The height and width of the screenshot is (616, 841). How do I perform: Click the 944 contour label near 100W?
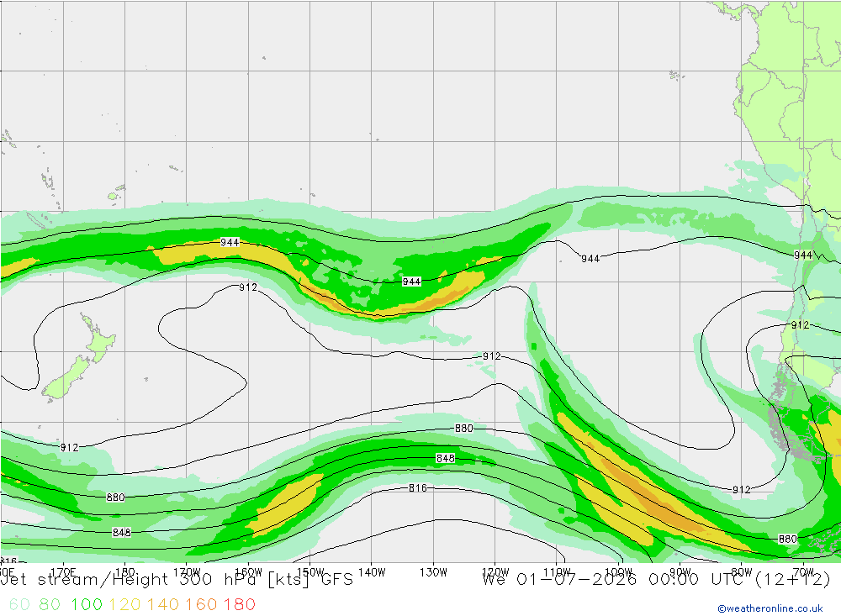pos(590,259)
